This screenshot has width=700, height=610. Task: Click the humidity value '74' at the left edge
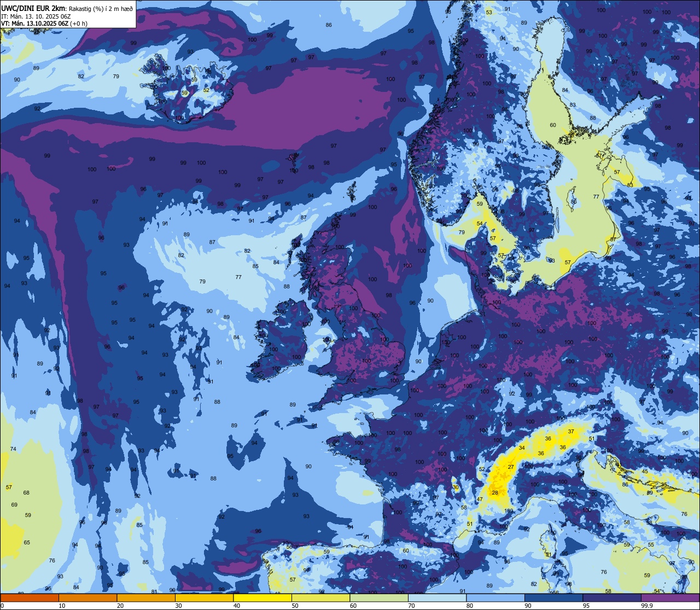13,449
